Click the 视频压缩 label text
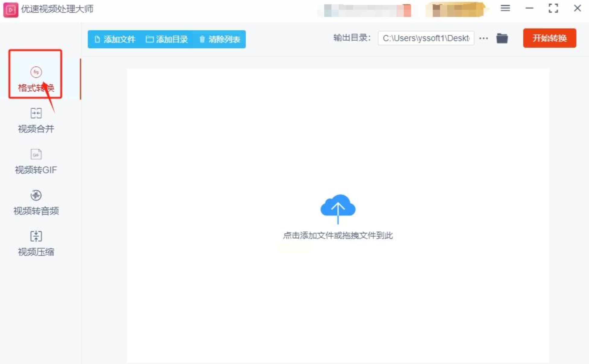Viewport: 589px width, 364px height. 36,252
